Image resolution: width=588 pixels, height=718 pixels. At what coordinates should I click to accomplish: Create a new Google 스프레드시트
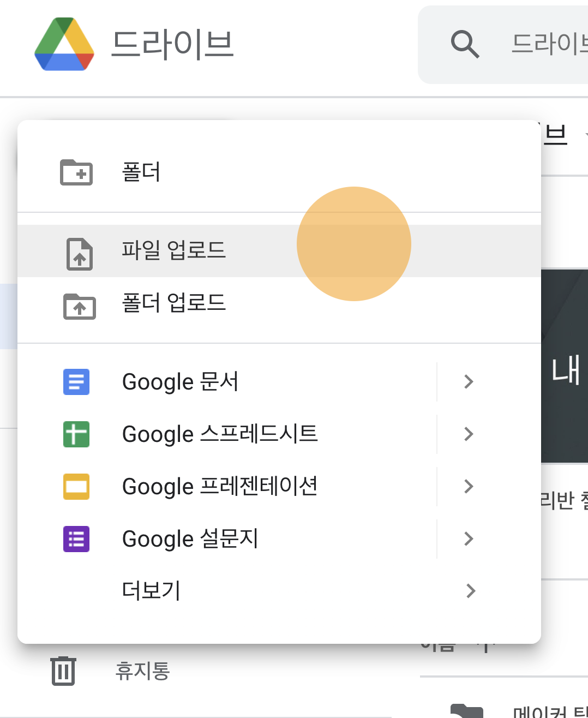click(x=227, y=434)
